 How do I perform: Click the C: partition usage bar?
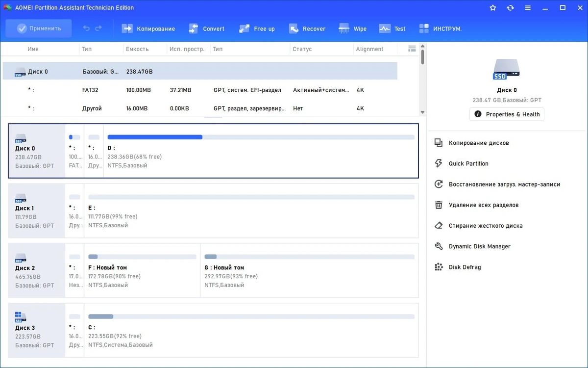251,317
